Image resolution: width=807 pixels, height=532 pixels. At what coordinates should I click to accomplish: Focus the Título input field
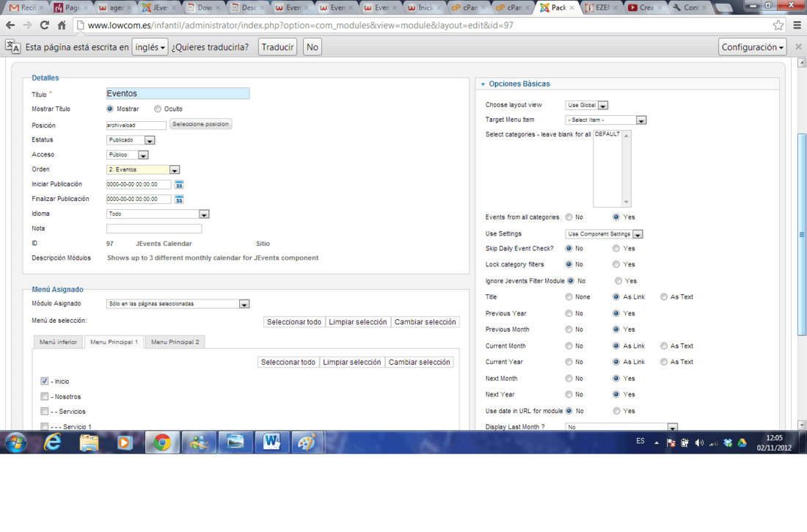[178, 93]
